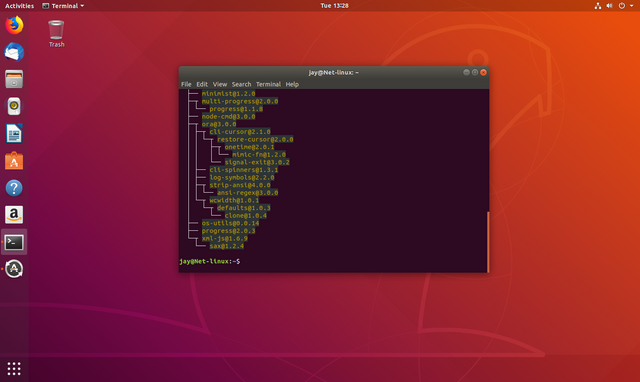640x382 pixels.
Task: Click the xml-js@1.6.9 entry
Action: [x=224, y=238]
